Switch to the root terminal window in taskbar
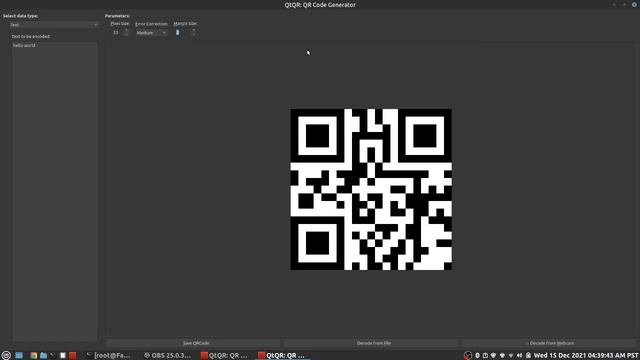640x360 pixels. [108, 356]
